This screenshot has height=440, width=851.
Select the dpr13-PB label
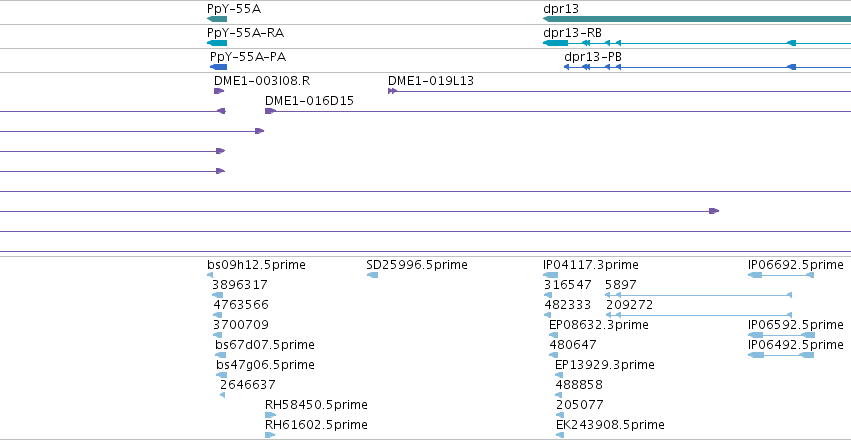[593, 57]
